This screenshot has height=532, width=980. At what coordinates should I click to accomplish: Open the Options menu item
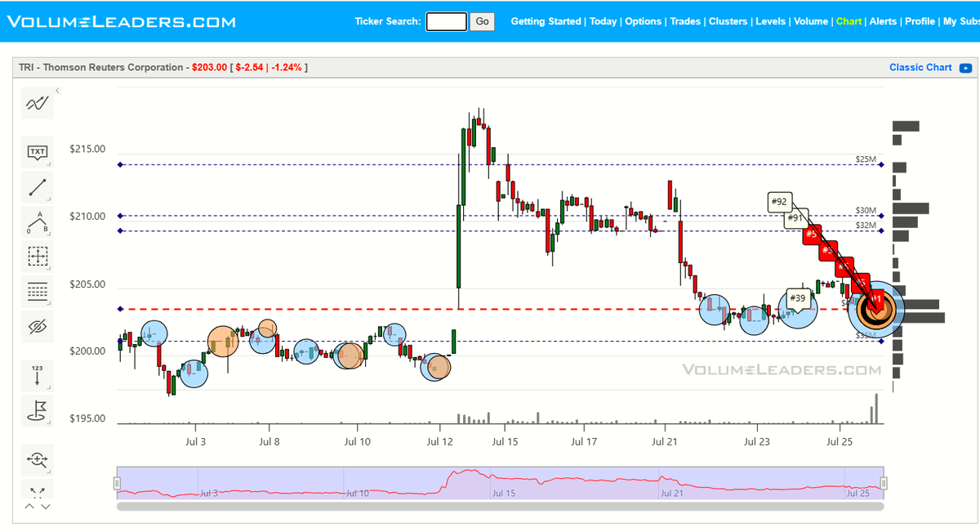pos(644,21)
